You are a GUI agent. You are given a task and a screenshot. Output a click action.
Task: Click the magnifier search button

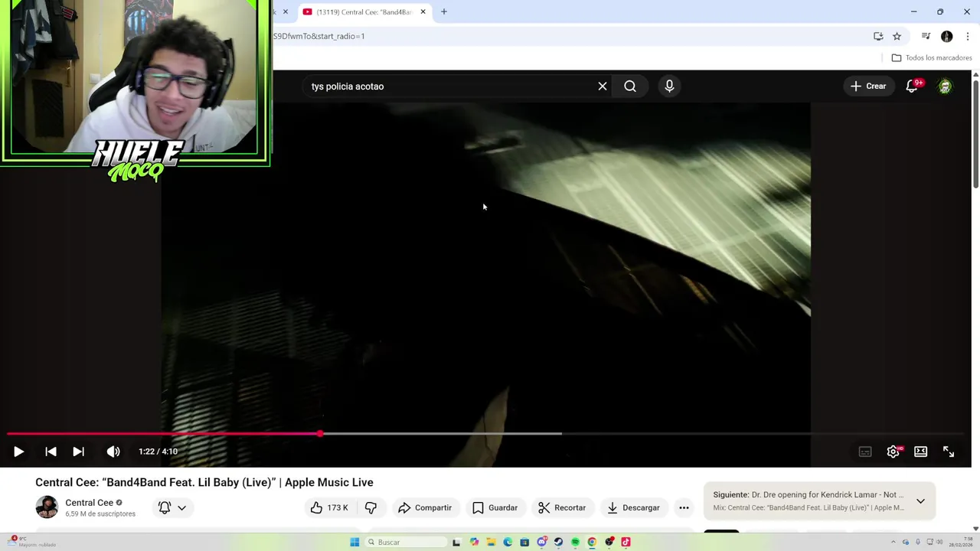[630, 86]
